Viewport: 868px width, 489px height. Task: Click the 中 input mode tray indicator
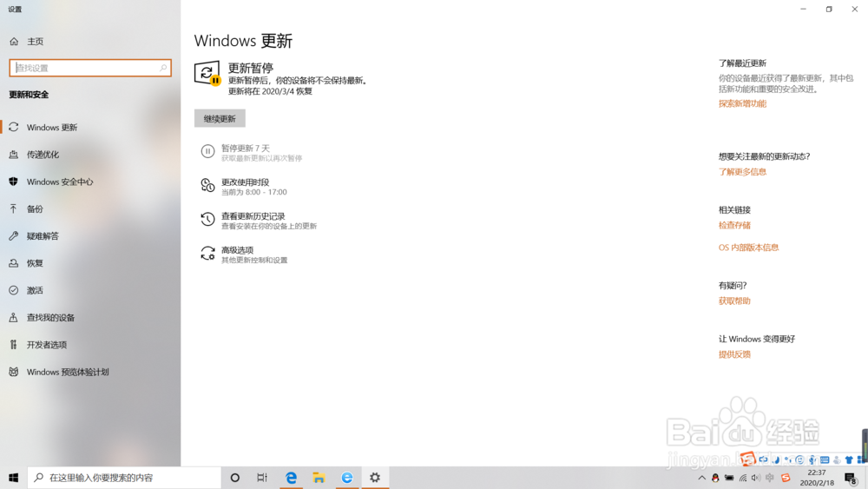[x=770, y=478]
